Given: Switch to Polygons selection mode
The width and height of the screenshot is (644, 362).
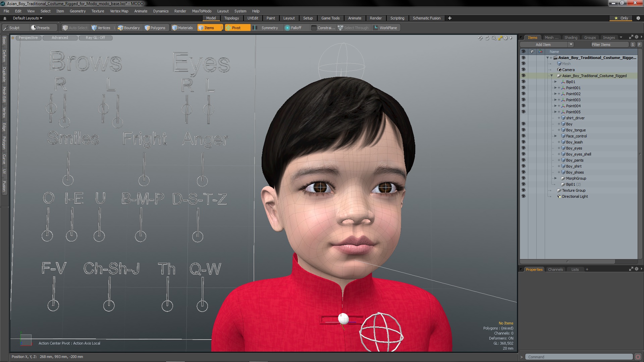Looking at the screenshot, I should coord(155,28).
